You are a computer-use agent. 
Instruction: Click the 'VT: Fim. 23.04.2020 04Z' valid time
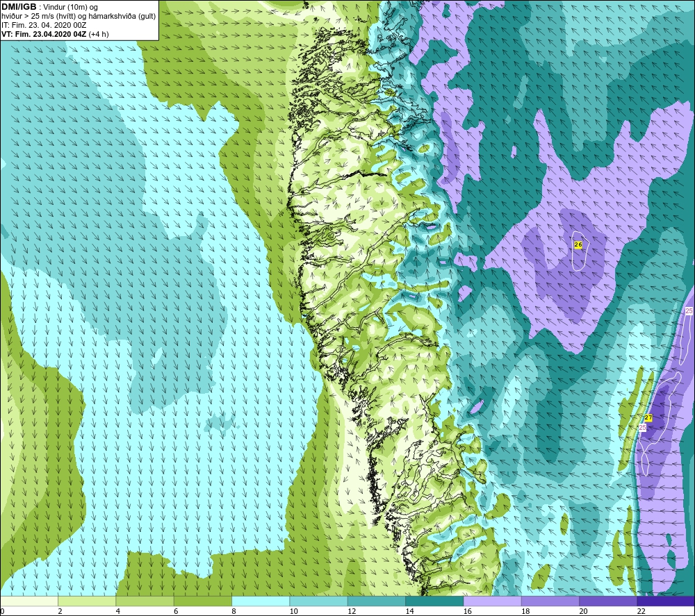tap(44, 34)
